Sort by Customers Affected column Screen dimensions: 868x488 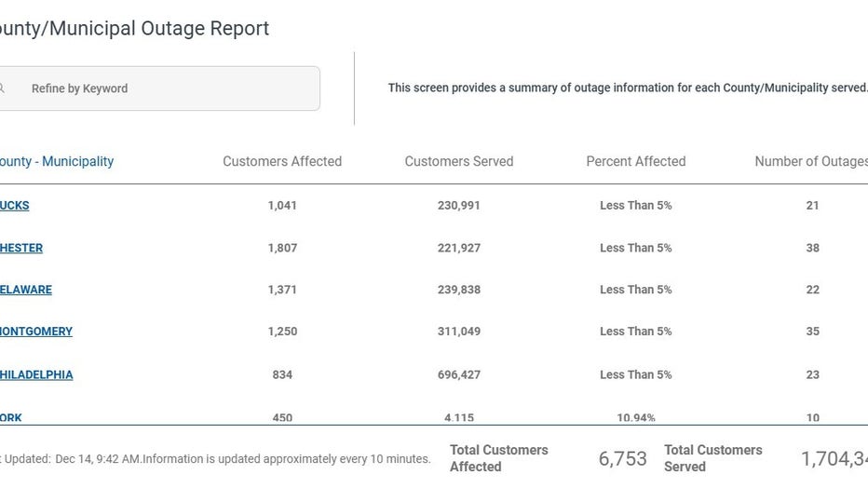pyautogui.click(x=282, y=161)
